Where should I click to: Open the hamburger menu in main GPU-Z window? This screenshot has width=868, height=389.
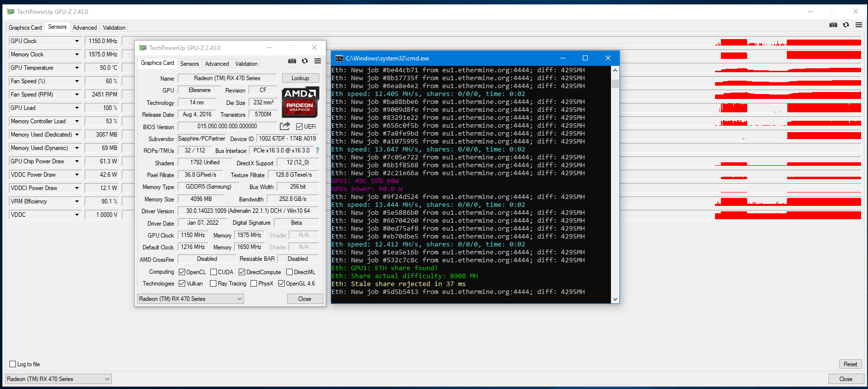tap(859, 25)
